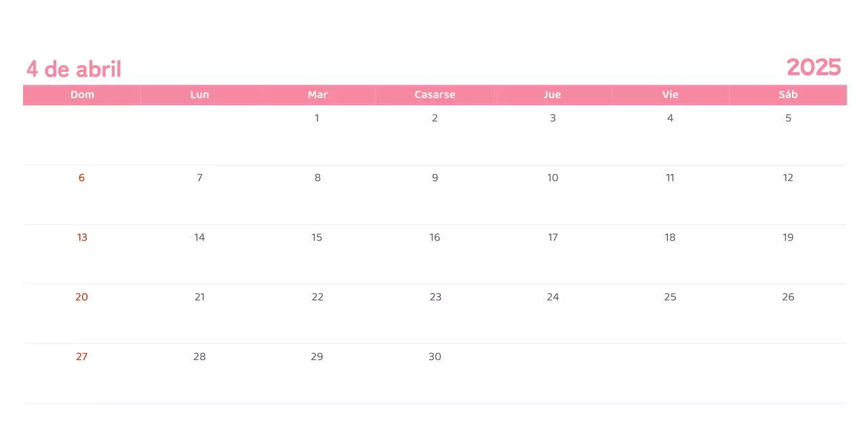Click on day 25 cell
This screenshot has width=868, height=425.
pyautogui.click(x=670, y=297)
